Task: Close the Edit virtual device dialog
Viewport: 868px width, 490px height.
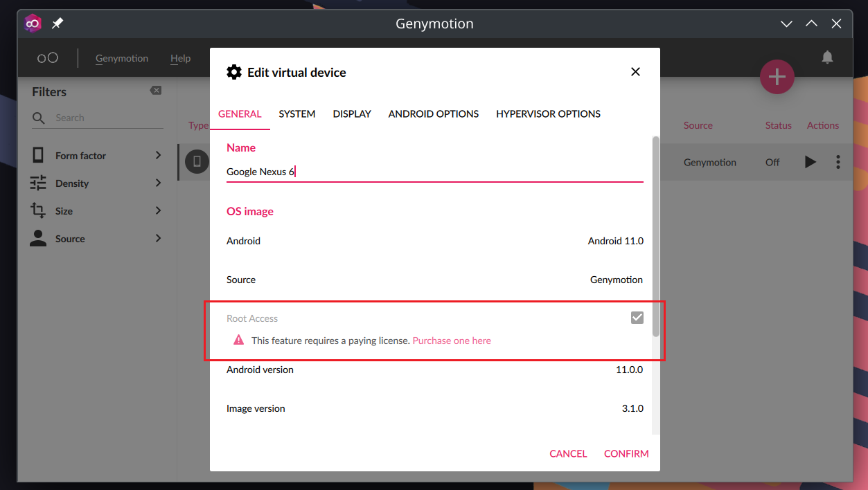Action: pyautogui.click(x=635, y=72)
